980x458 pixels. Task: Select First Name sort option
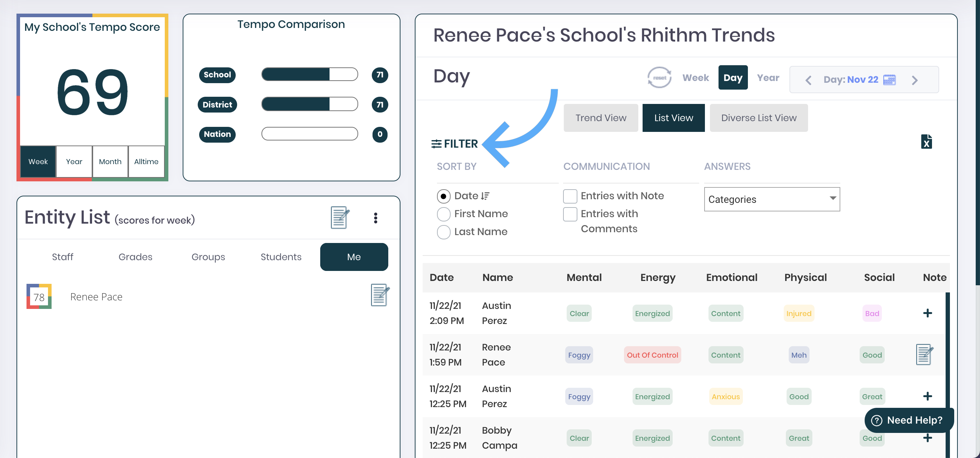pyautogui.click(x=443, y=214)
